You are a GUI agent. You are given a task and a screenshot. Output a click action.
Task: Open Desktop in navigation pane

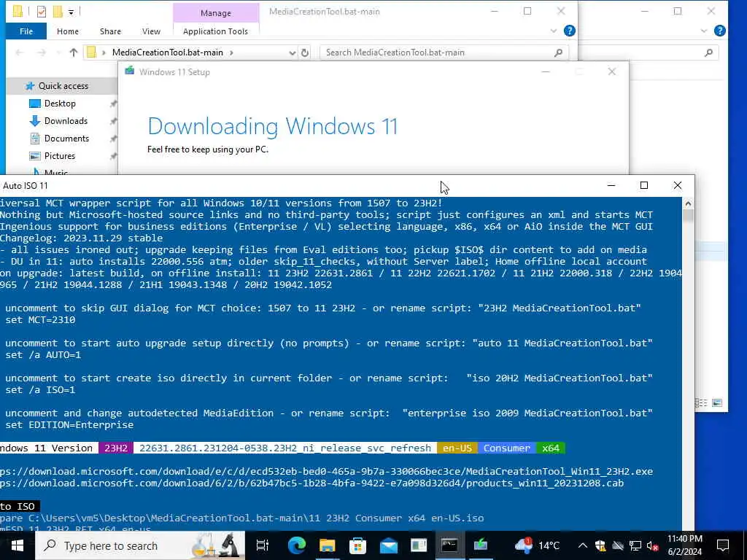pos(60,104)
